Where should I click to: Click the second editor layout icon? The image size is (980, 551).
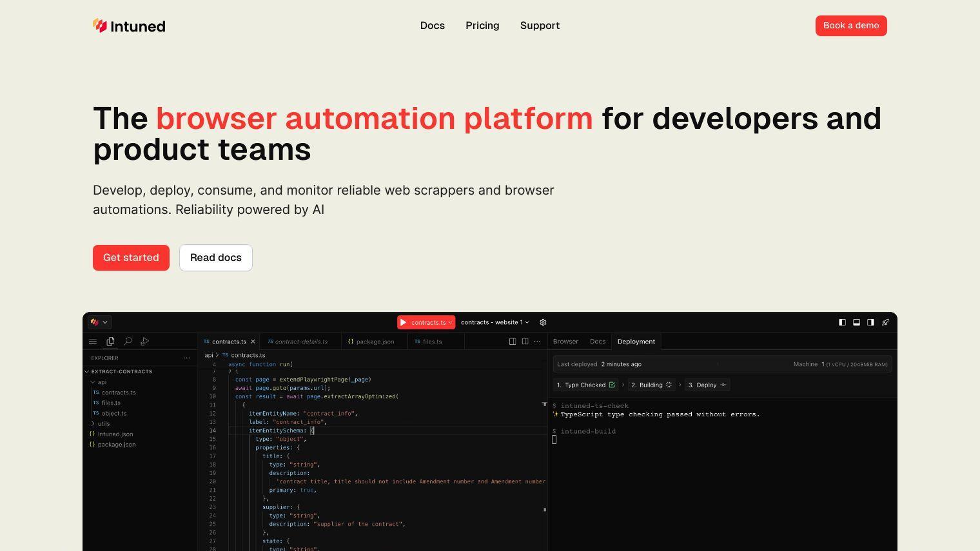(525, 342)
